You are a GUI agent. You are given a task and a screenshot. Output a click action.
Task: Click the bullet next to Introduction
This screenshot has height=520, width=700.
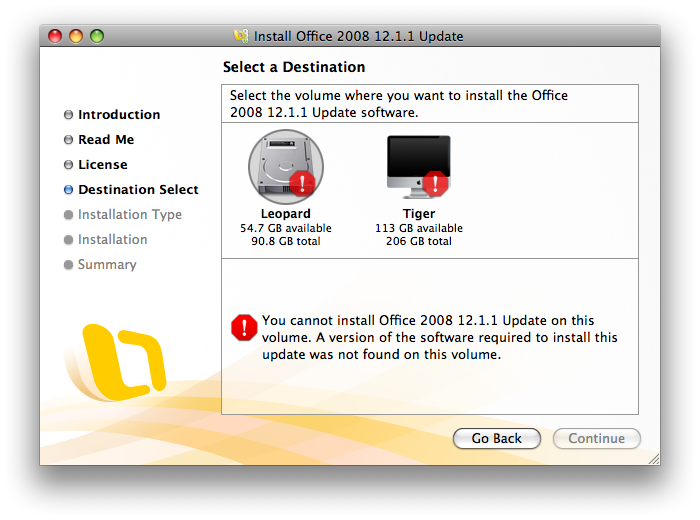[x=68, y=115]
